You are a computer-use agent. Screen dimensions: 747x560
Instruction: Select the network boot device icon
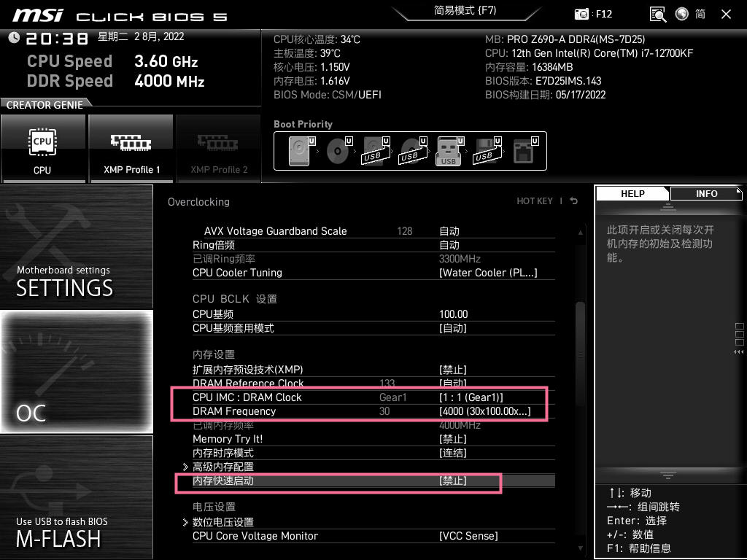524,152
